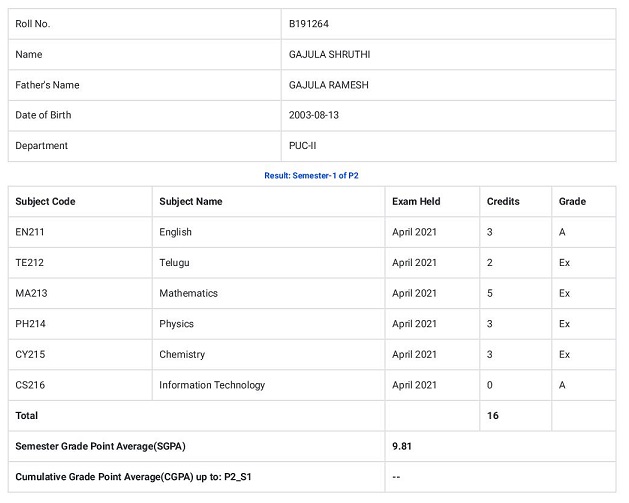Click the Physics subject code PH214

[30, 324]
